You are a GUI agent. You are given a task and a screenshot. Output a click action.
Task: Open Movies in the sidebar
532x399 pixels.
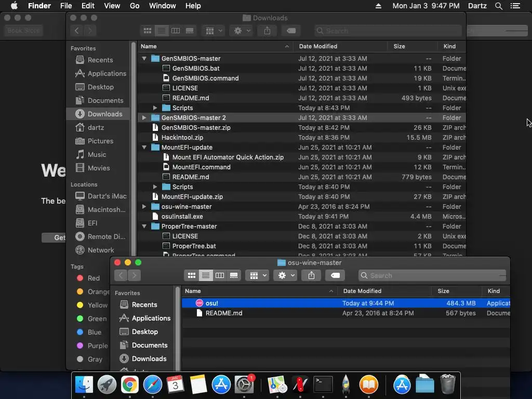point(98,168)
